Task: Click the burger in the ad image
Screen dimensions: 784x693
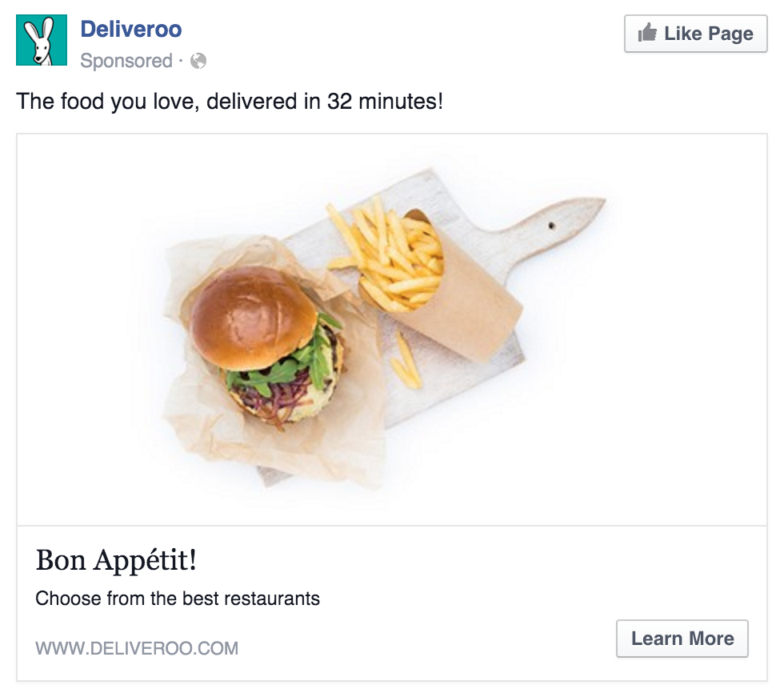Action: 266,346
